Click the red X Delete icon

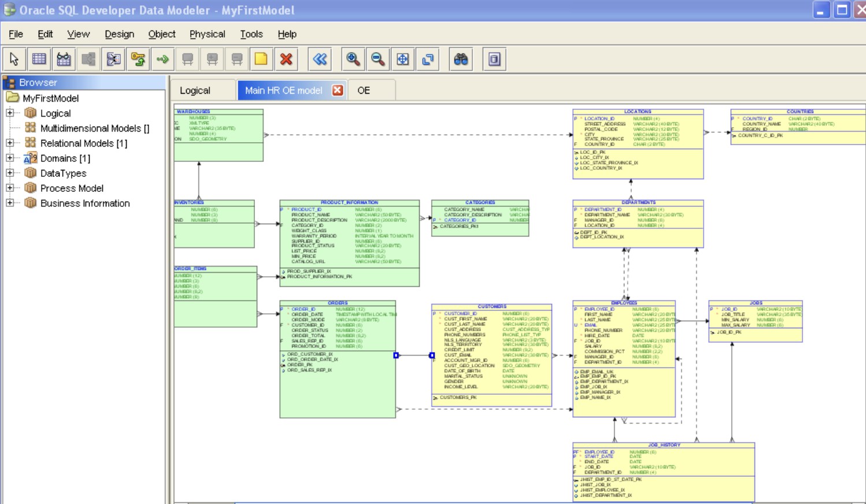(286, 59)
